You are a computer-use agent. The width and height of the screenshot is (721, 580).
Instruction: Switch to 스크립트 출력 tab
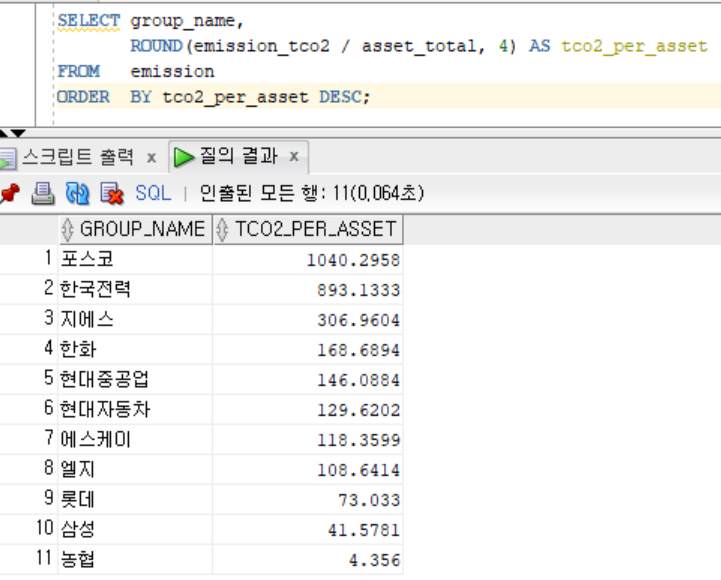tap(78, 157)
